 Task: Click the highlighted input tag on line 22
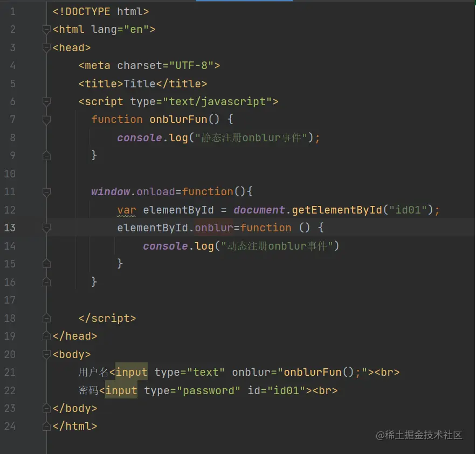click(121, 390)
